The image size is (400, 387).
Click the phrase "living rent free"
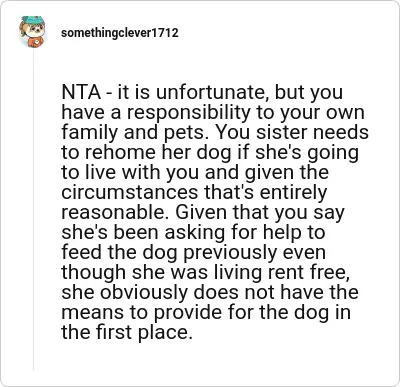coord(290,273)
